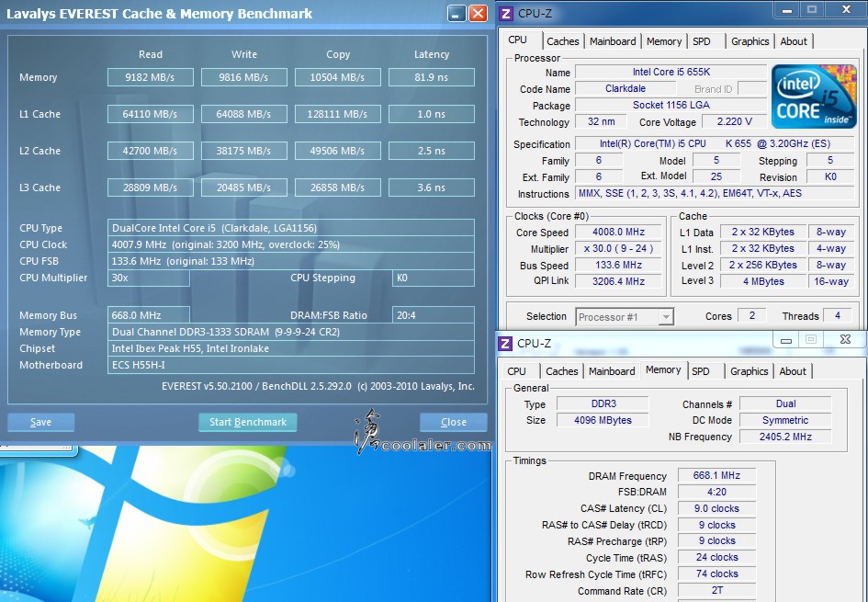
Task: Click Core Voltage value 2.220 V
Action: (735, 122)
